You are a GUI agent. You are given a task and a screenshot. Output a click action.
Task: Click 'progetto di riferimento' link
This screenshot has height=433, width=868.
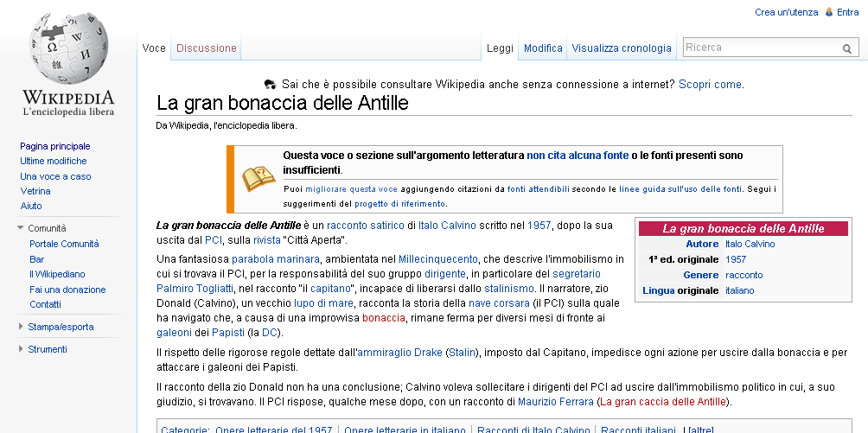(x=399, y=203)
